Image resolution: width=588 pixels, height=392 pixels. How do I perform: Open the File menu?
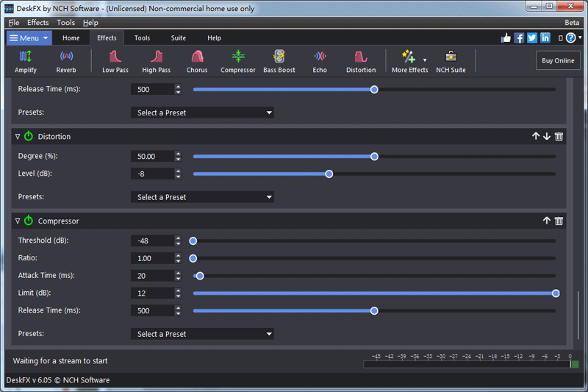[x=14, y=23]
